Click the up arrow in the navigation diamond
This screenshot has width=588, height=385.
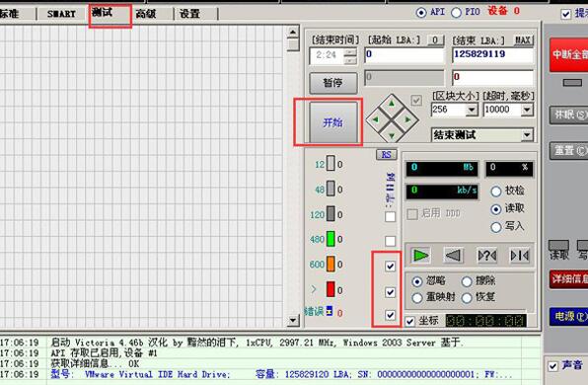pyautogui.click(x=392, y=103)
